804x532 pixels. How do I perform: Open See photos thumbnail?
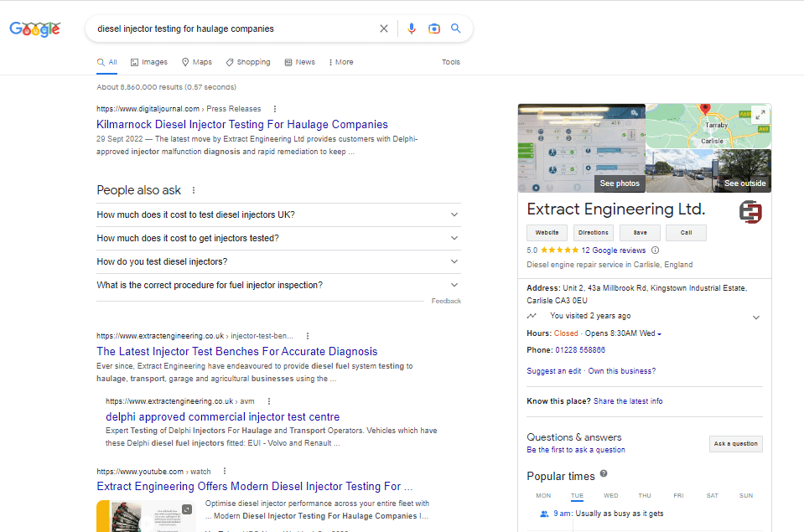tap(582, 148)
